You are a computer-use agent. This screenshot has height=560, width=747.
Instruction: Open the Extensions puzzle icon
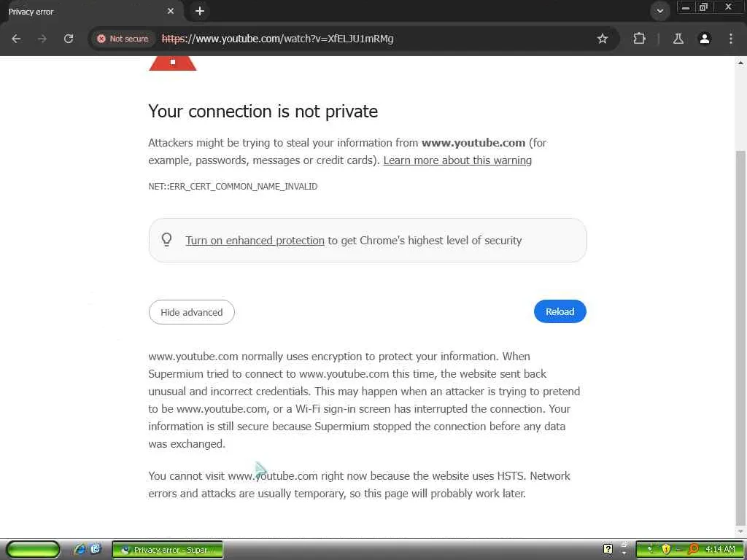click(640, 39)
